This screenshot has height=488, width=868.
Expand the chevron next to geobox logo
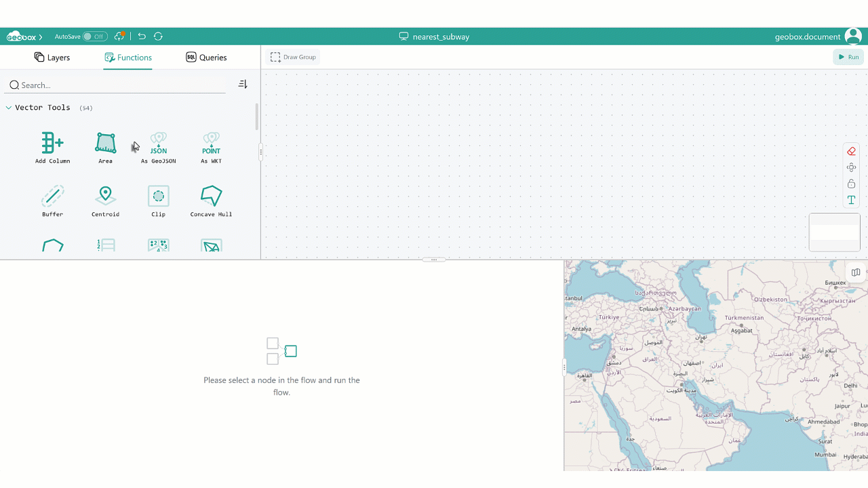(41, 37)
